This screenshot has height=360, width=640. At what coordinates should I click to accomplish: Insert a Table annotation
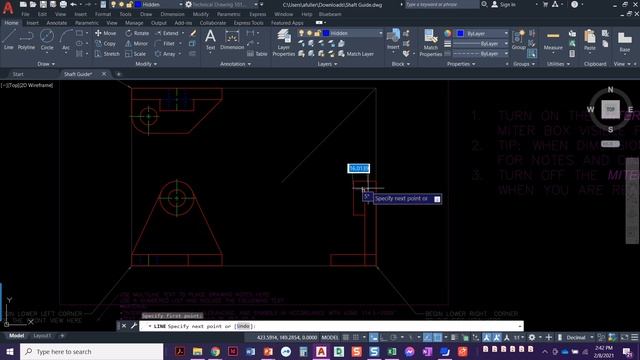(257, 53)
